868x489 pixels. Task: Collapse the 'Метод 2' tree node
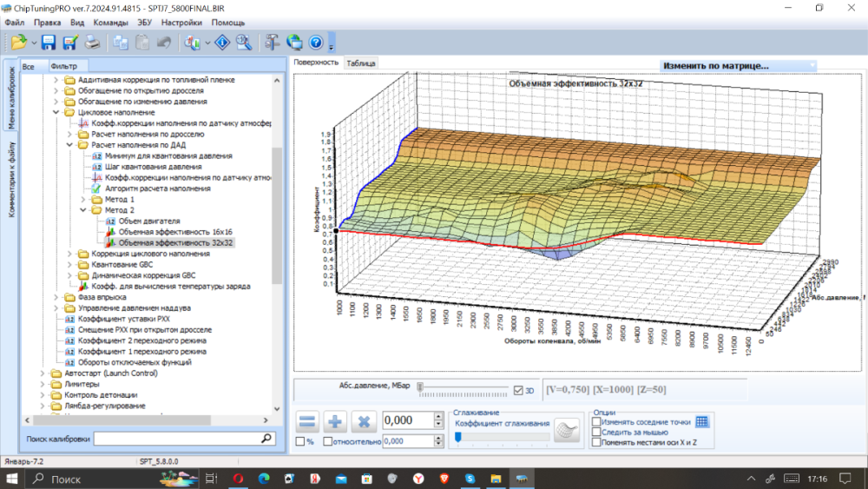pyautogui.click(x=84, y=210)
